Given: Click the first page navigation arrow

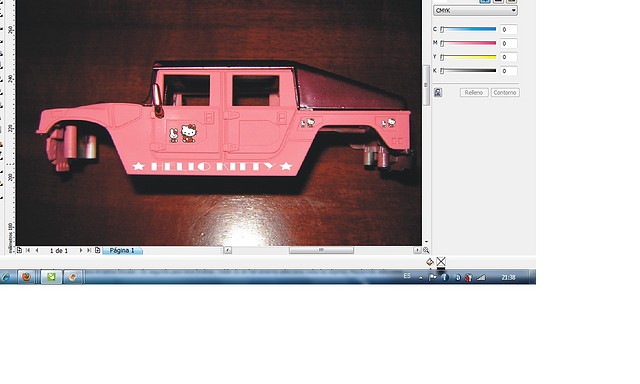Looking at the screenshot, I should (28, 250).
